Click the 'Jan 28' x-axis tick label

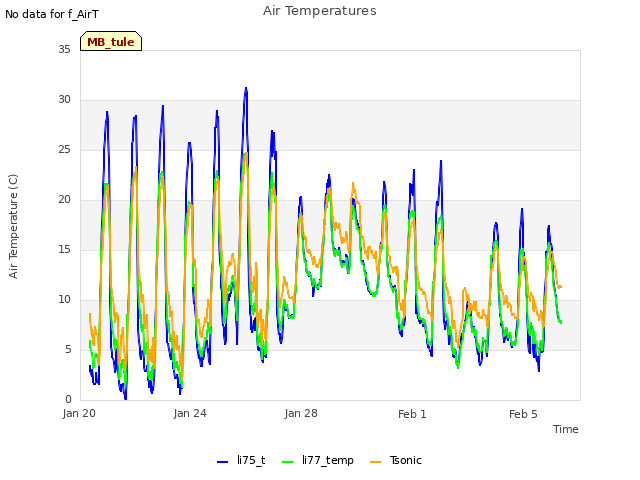click(x=301, y=413)
